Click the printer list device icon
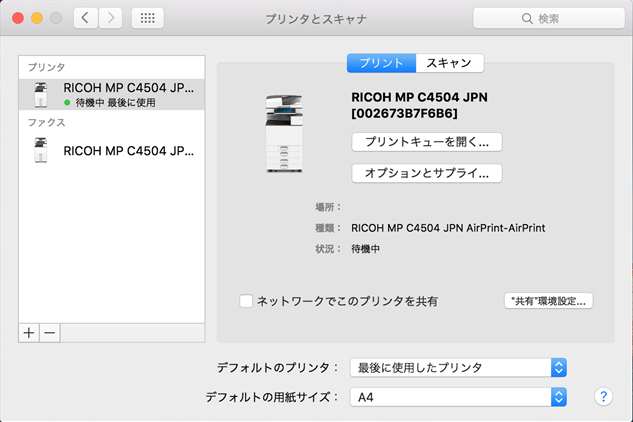 [41, 94]
